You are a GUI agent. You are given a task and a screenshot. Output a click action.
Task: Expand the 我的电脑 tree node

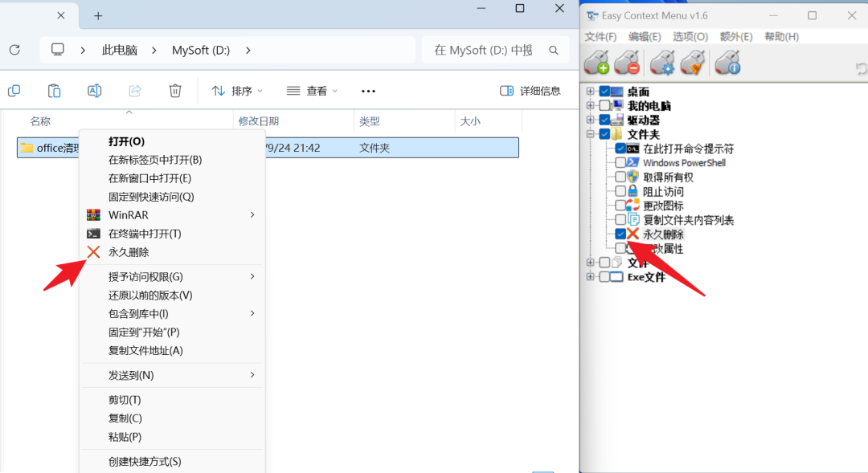pyautogui.click(x=590, y=106)
